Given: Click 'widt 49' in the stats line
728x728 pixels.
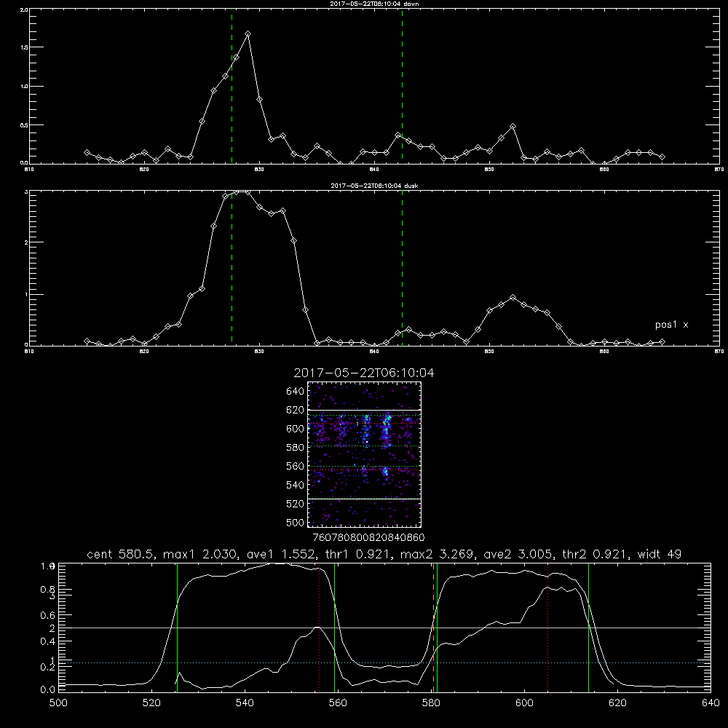Looking at the screenshot, I should [x=660, y=554].
